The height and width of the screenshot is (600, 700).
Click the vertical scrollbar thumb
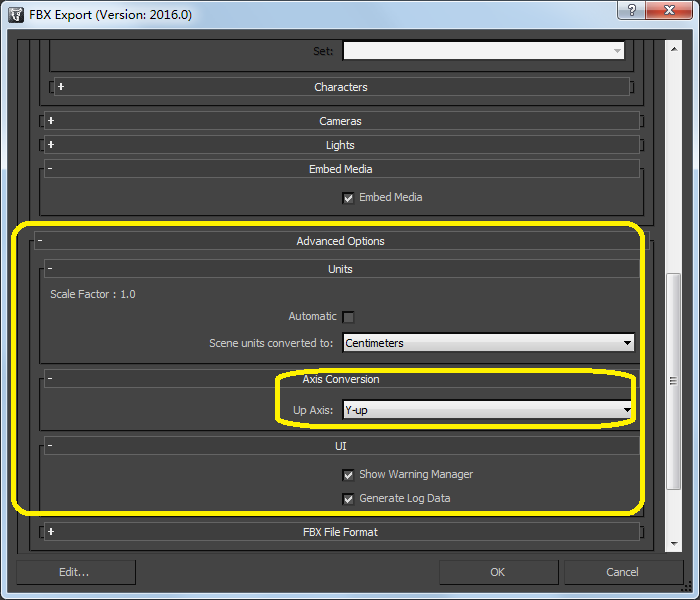point(674,381)
